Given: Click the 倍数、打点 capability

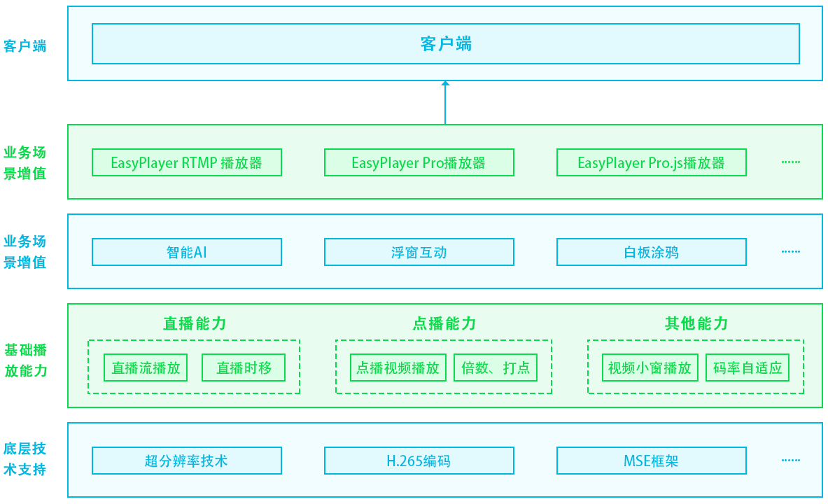Looking at the screenshot, I should click(x=495, y=367).
